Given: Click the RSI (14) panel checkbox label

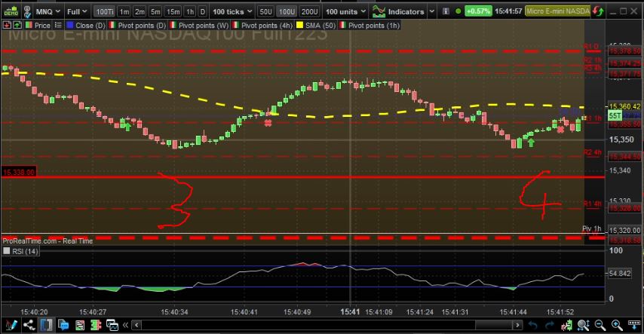Looking at the screenshot, I should click(21, 251).
